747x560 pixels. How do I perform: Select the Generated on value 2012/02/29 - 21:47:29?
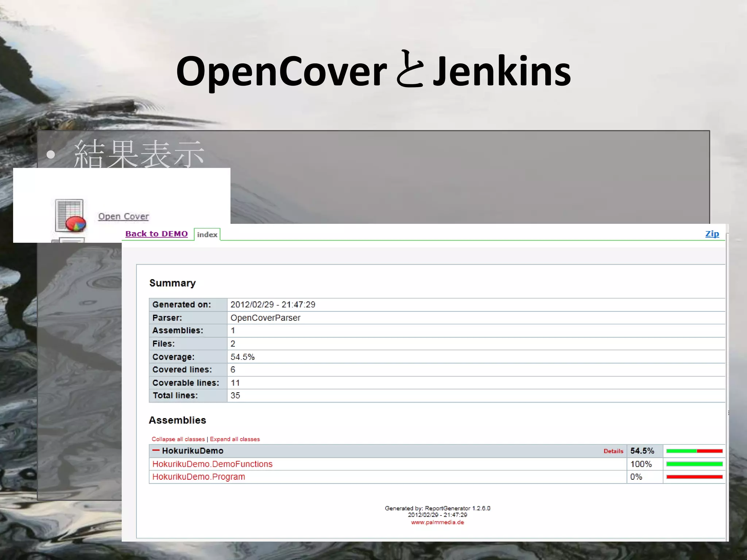(x=273, y=304)
